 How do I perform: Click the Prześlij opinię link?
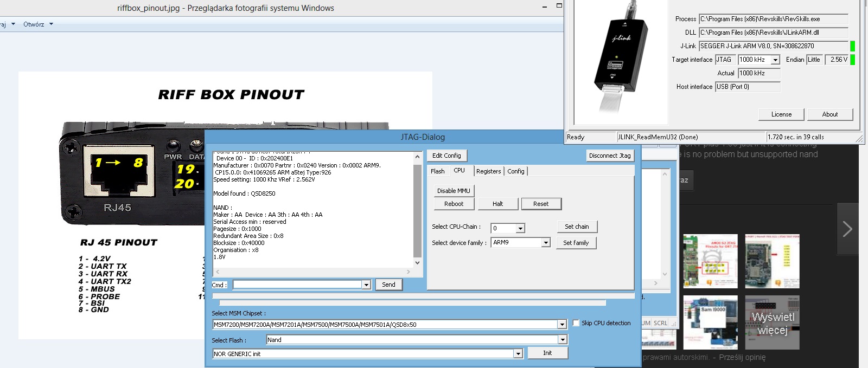tap(742, 357)
